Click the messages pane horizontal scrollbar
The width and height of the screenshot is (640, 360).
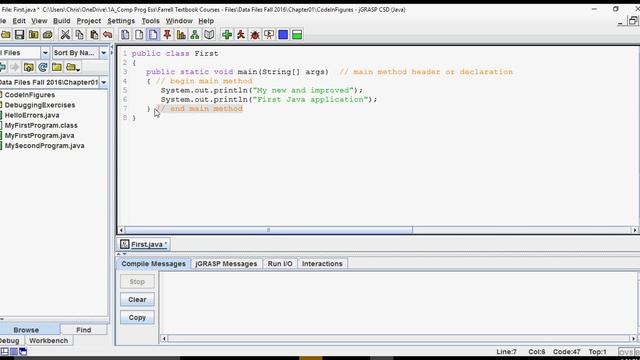[398, 338]
